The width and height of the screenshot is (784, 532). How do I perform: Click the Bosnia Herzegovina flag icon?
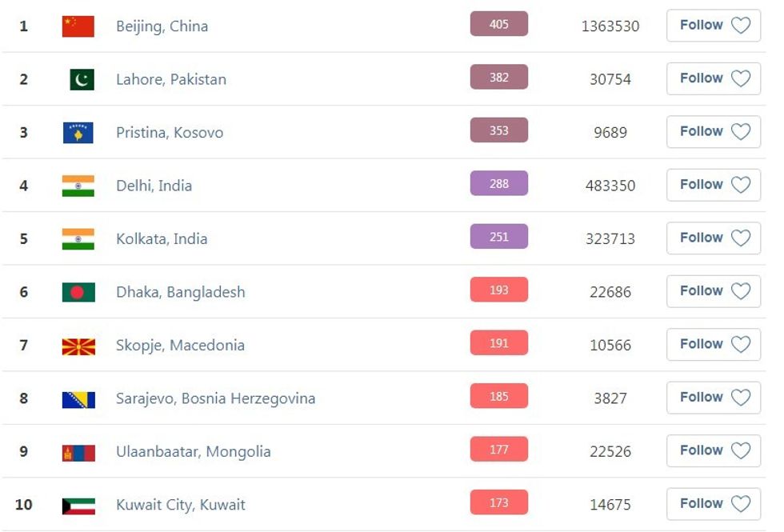pyautogui.click(x=78, y=398)
